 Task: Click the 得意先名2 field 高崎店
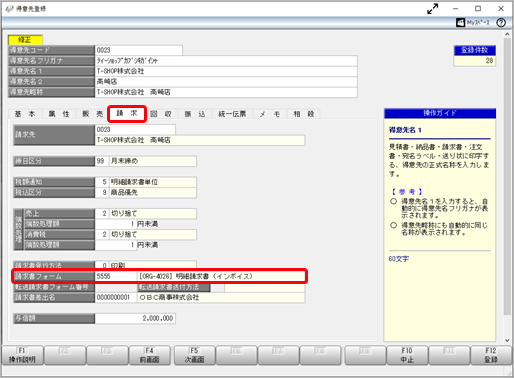coord(226,81)
